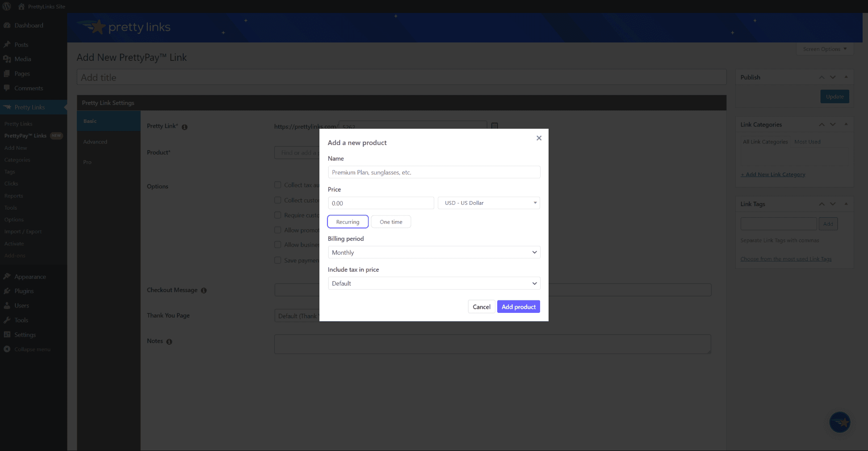
Task: Select the One time pricing option
Action: coord(390,221)
